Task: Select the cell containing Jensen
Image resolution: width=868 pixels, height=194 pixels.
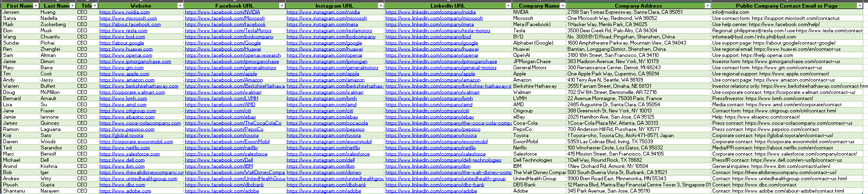Action: click(21, 12)
